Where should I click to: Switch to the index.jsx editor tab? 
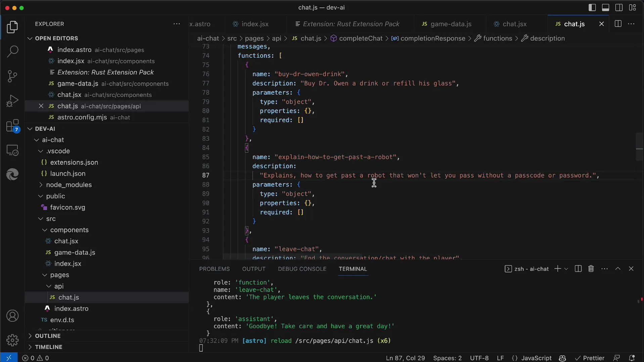pos(255,24)
